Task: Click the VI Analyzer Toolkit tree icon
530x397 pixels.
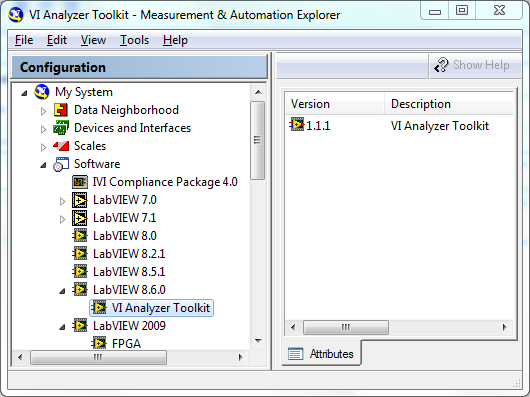Action: coord(99,307)
